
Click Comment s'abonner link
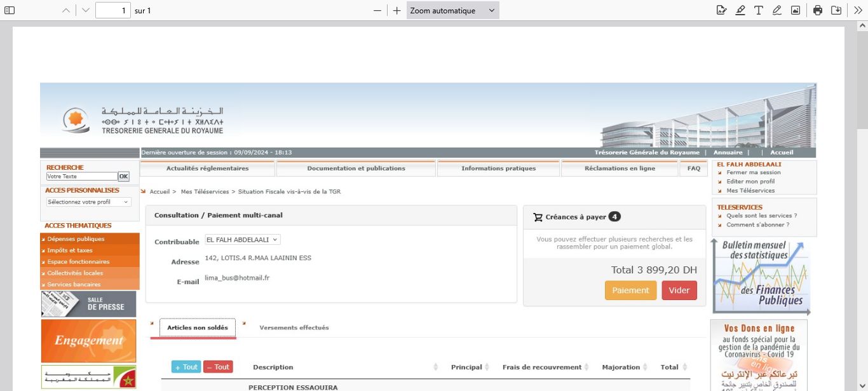(x=757, y=224)
